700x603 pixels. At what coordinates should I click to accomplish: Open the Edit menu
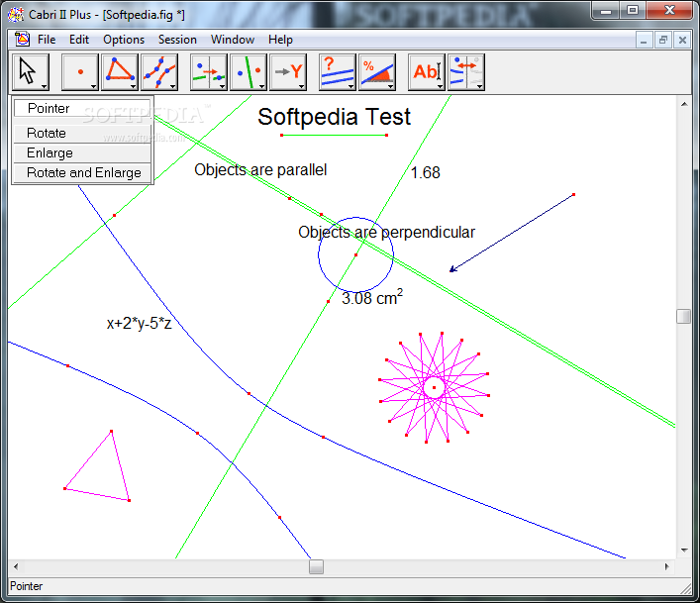(79, 40)
